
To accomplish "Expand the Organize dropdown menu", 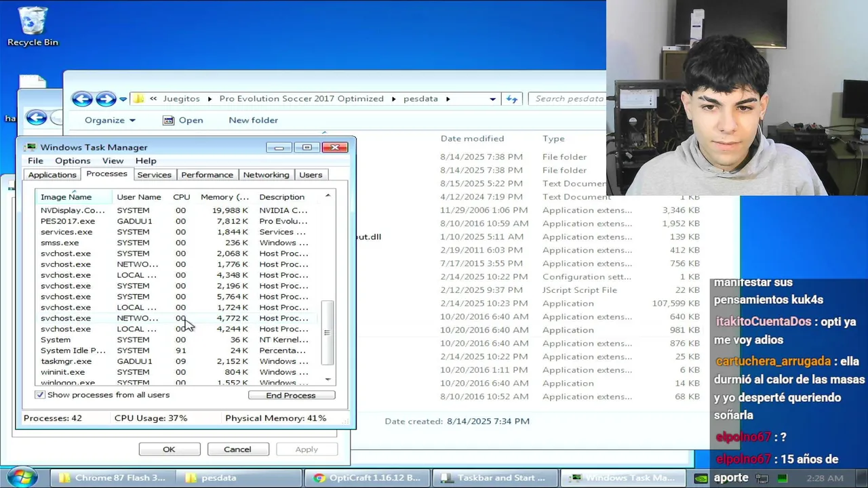I will [110, 120].
